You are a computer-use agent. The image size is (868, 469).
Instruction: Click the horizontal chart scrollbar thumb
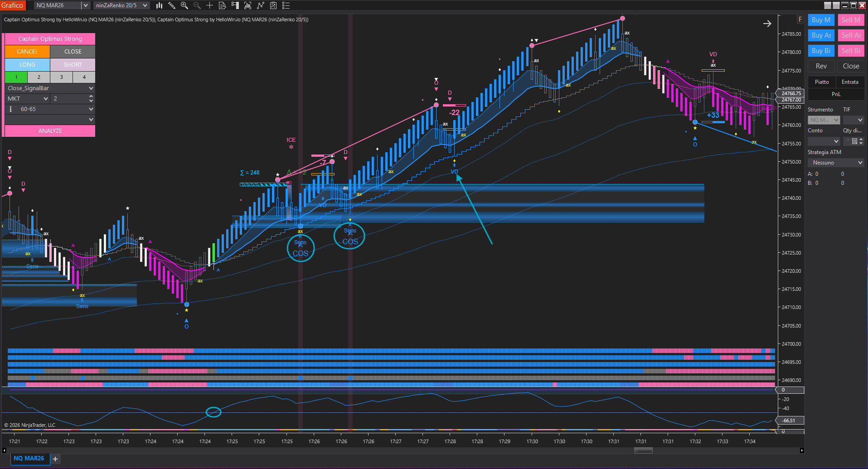coord(643,450)
